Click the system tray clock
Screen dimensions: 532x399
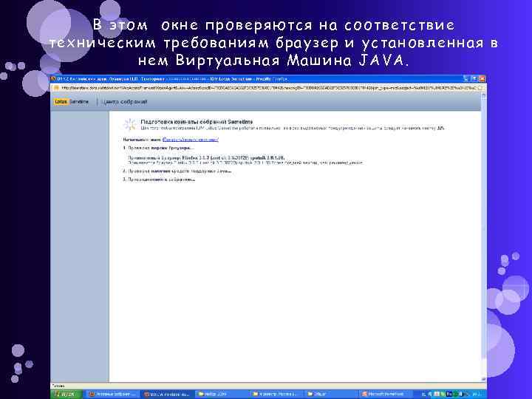pyautogui.click(x=476, y=395)
